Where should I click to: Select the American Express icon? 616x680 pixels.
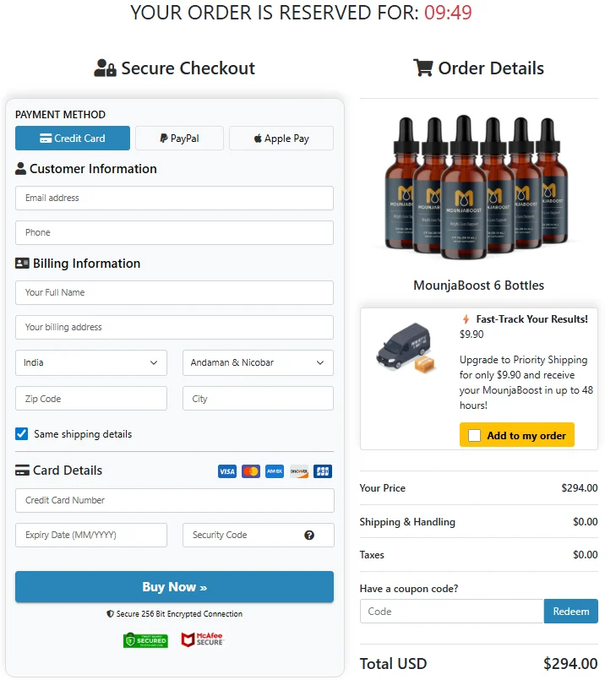(x=274, y=471)
